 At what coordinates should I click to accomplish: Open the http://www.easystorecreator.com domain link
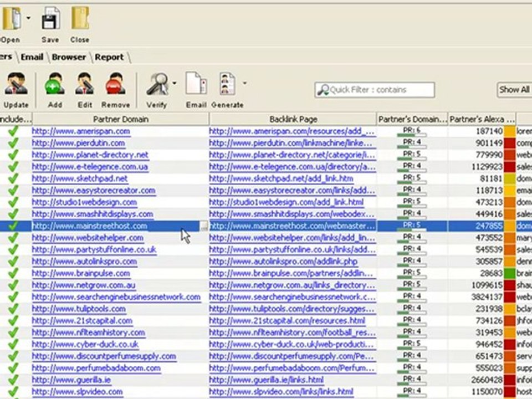[94, 191]
